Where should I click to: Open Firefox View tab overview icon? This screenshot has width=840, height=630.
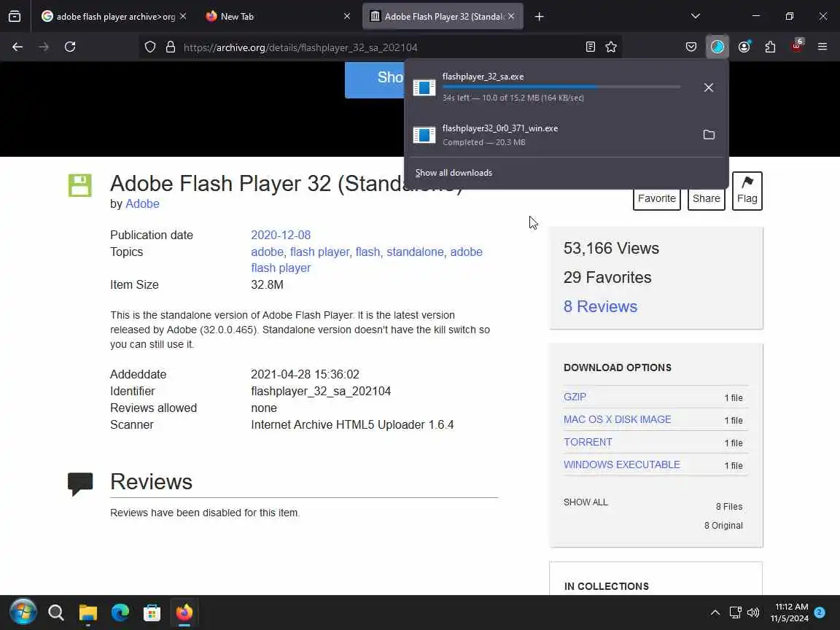15,17
